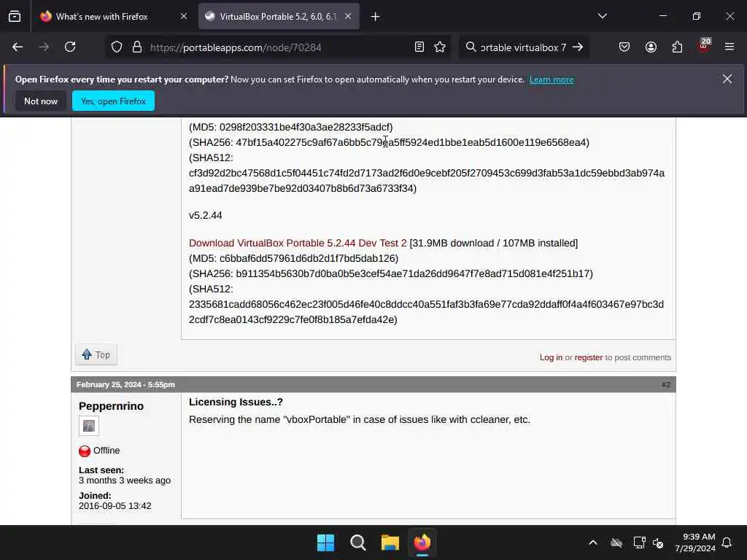Viewport: 747px width, 560px height.
Task: Click MD5 c6bbaf6dd57961d6db2d1f7bd5dab126 line
Action: point(293,258)
